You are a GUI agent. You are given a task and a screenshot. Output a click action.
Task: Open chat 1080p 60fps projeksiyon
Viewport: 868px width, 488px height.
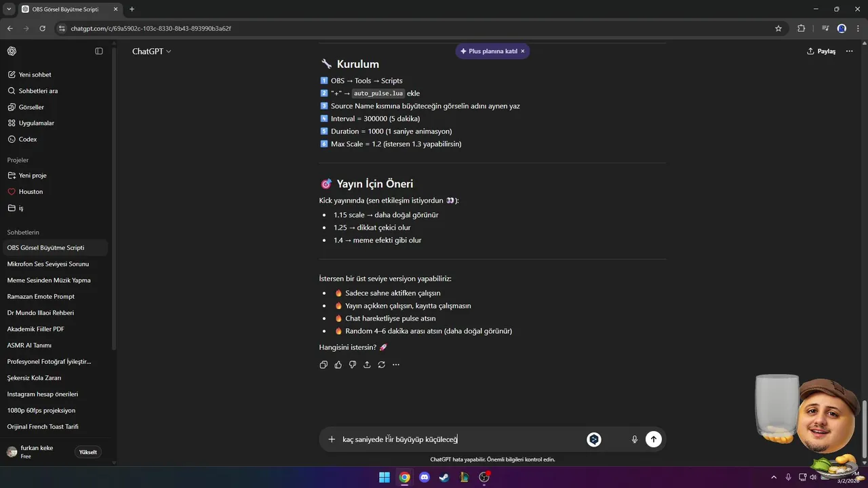coord(54,411)
